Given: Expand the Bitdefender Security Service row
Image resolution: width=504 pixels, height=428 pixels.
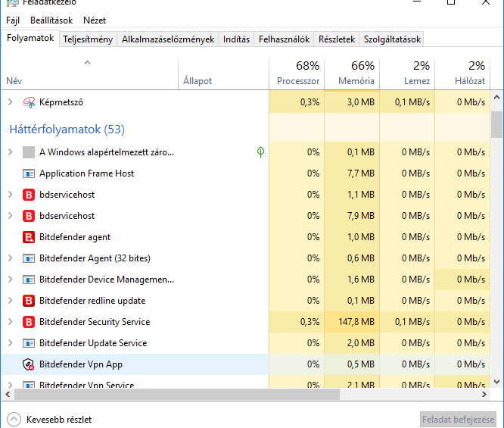Looking at the screenshot, I should point(11,322).
